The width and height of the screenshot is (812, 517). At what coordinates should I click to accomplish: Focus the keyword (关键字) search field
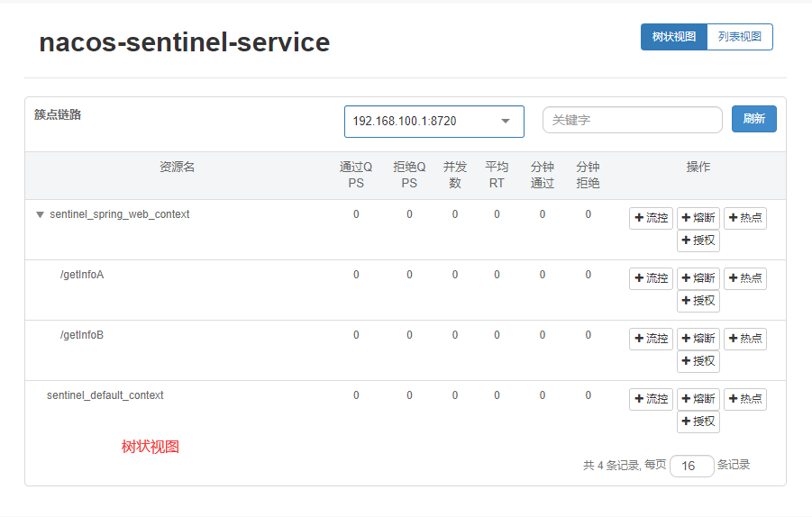pyautogui.click(x=632, y=120)
